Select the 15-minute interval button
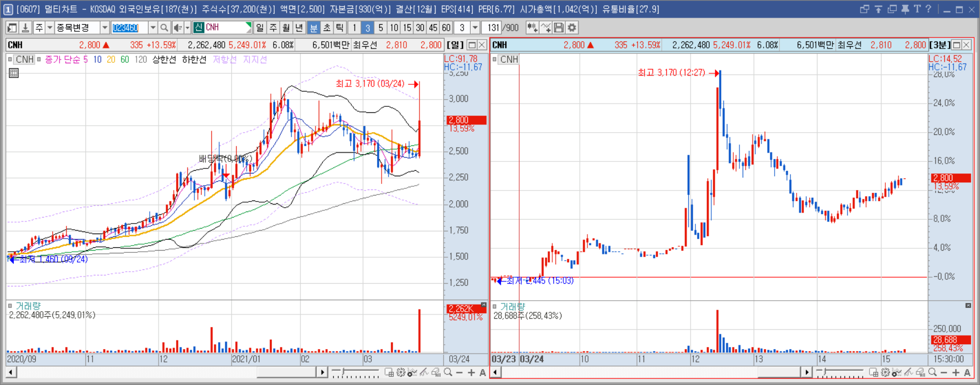This screenshot has height=385, width=980. (x=407, y=28)
